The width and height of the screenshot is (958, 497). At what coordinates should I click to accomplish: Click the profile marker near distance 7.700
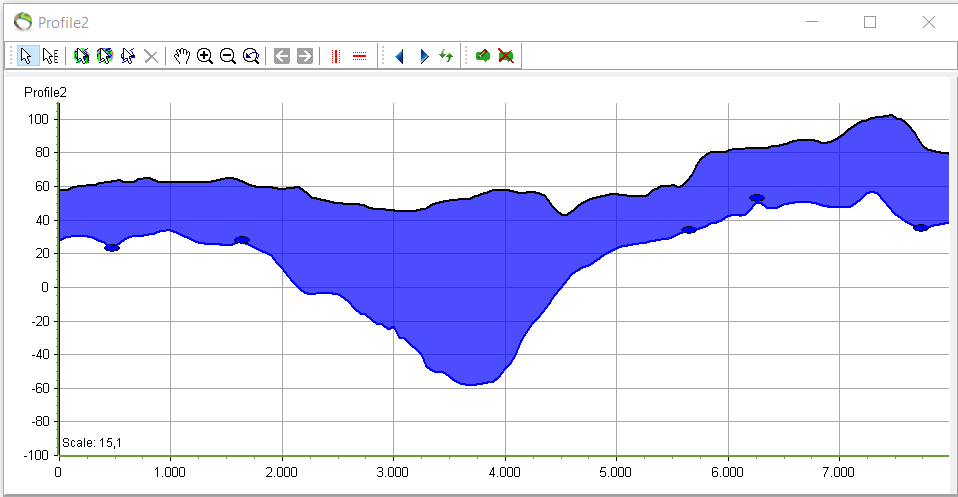921,228
